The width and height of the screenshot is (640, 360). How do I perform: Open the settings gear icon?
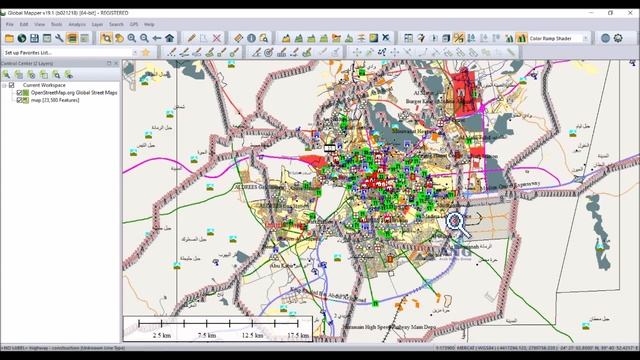tap(618, 38)
